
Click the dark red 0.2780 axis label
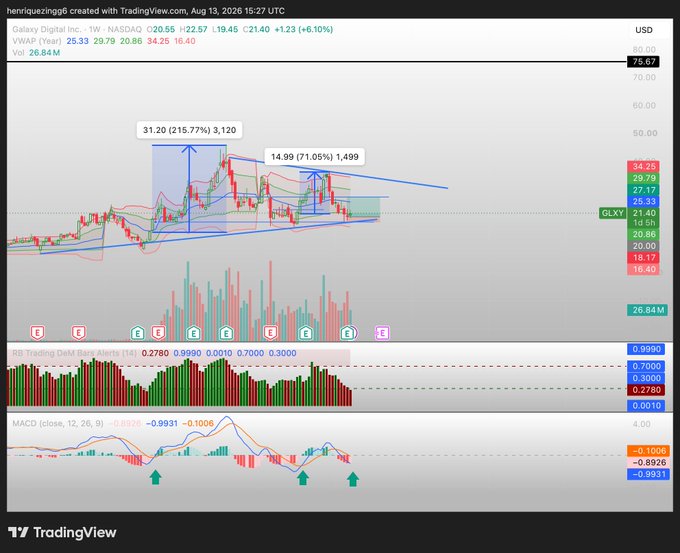click(646, 390)
